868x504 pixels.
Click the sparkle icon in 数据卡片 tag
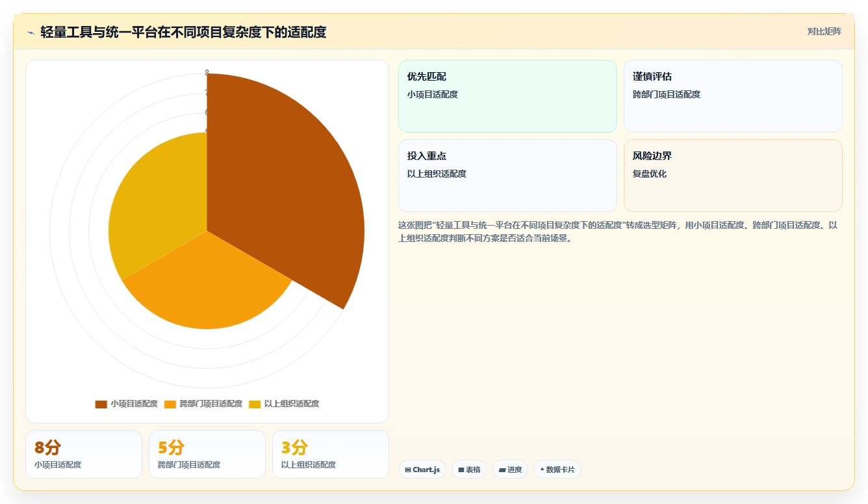[542, 470]
